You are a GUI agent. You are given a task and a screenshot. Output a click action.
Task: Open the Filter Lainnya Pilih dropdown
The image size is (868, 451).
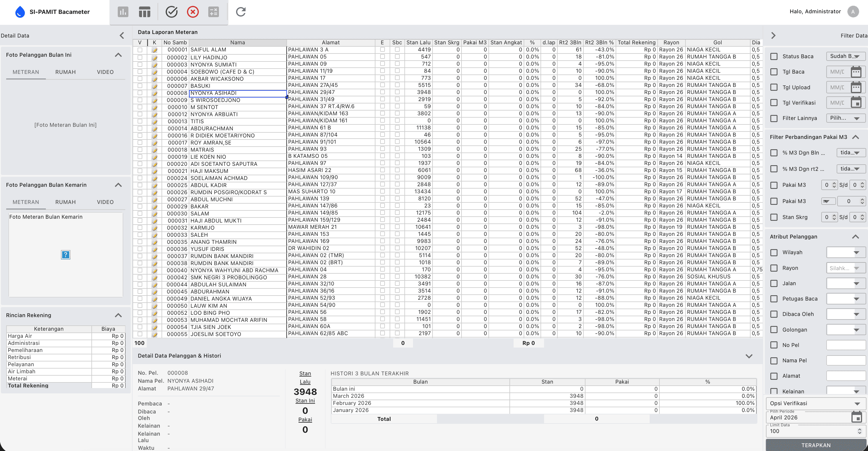click(x=846, y=118)
